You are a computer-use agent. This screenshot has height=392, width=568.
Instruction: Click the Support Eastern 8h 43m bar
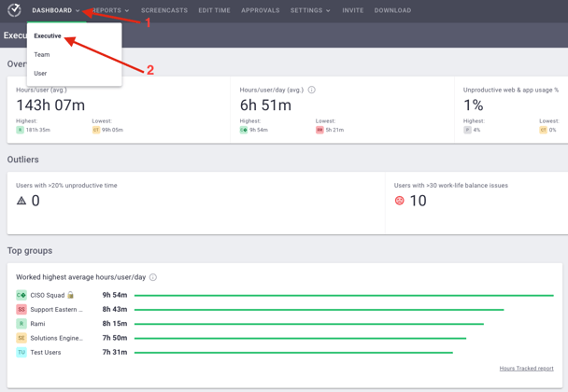click(x=319, y=310)
